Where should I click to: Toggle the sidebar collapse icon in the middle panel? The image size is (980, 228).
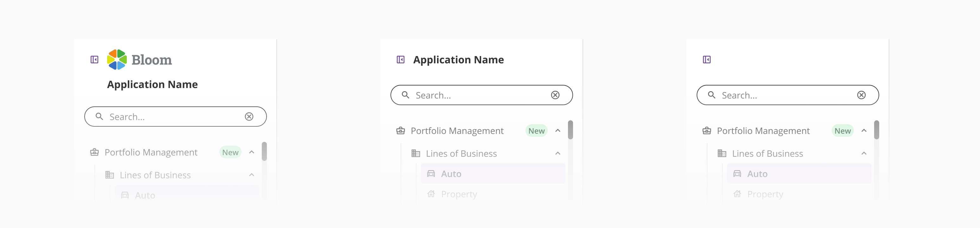(401, 60)
